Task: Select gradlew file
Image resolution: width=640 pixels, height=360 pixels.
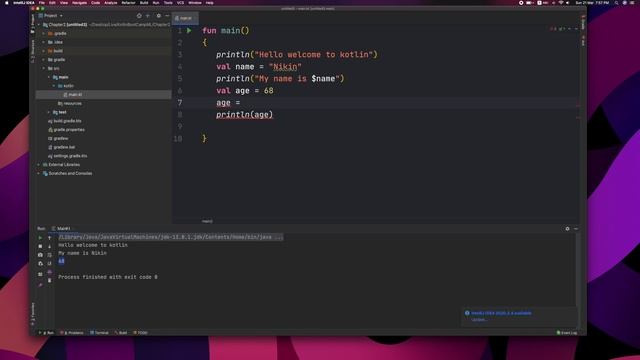Action: pos(58,138)
